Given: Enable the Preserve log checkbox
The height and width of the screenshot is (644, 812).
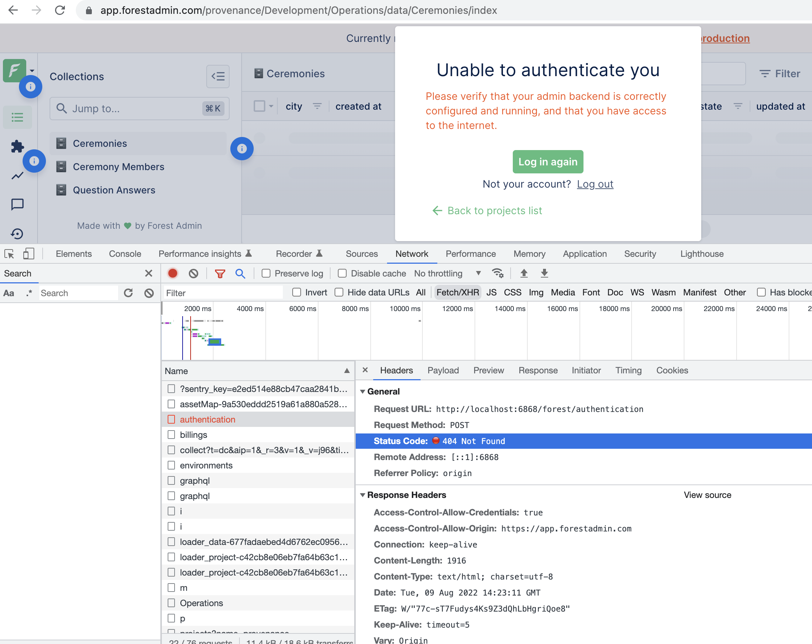Looking at the screenshot, I should click(x=266, y=273).
